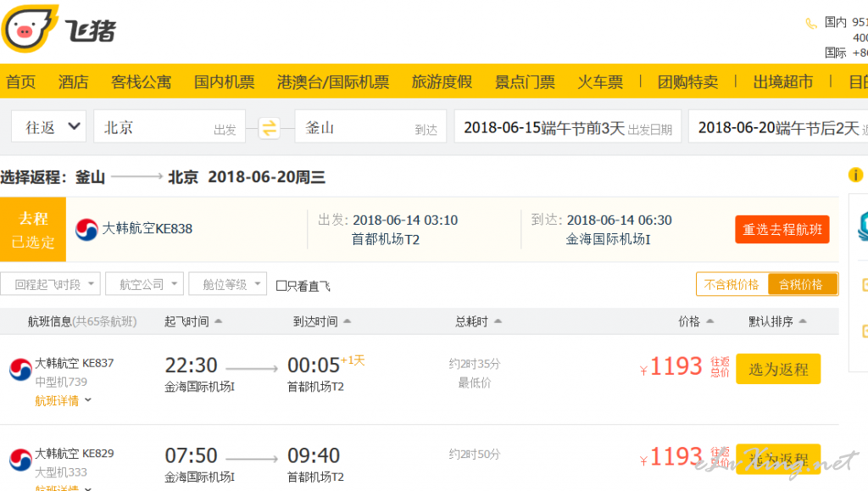This screenshot has height=491, width=868.
Task: Sort by 到达时间 arrow
Action: pyautogui.click(x=347, y=321)
